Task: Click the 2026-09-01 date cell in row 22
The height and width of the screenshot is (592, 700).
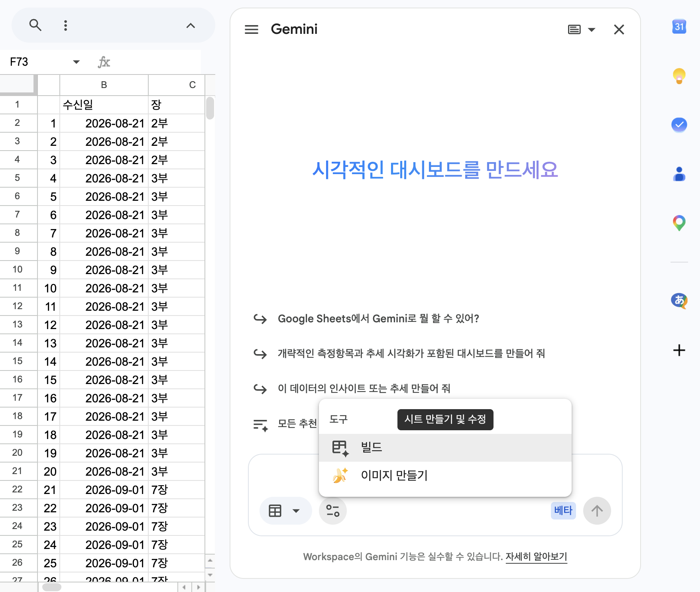Action: coord(104,490)
